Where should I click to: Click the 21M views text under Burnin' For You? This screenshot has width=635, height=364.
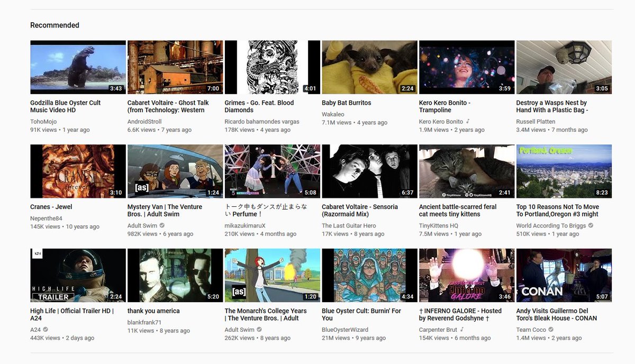click(335, 338)
